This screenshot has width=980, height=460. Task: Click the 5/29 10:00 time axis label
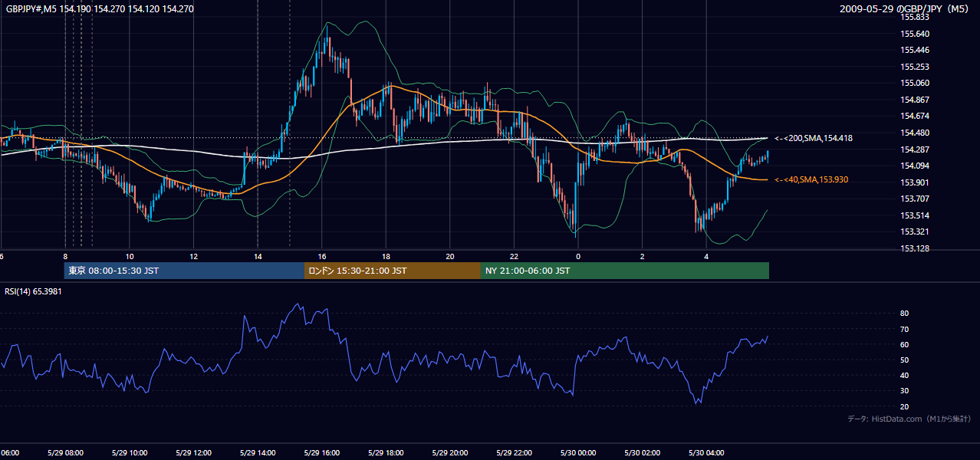click(x=130, y=452)
